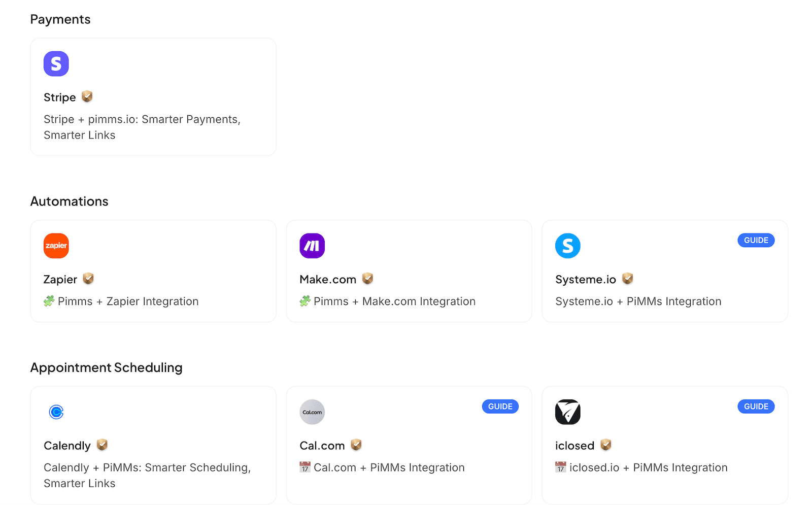Open the Zapier integration title
This screenshot has height=505, width=812.
click(60, 280)
